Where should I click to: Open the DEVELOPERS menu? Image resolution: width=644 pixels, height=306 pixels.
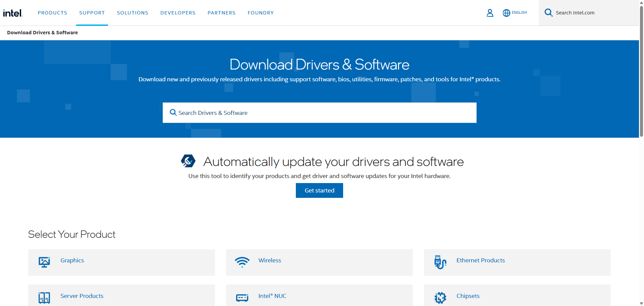pos(178,13)
